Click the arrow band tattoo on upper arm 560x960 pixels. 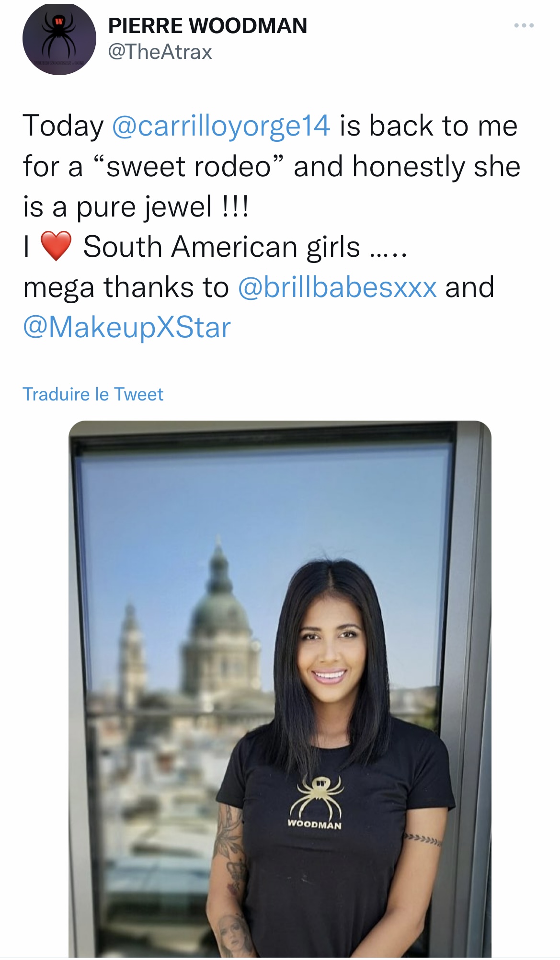coord(422,839)
